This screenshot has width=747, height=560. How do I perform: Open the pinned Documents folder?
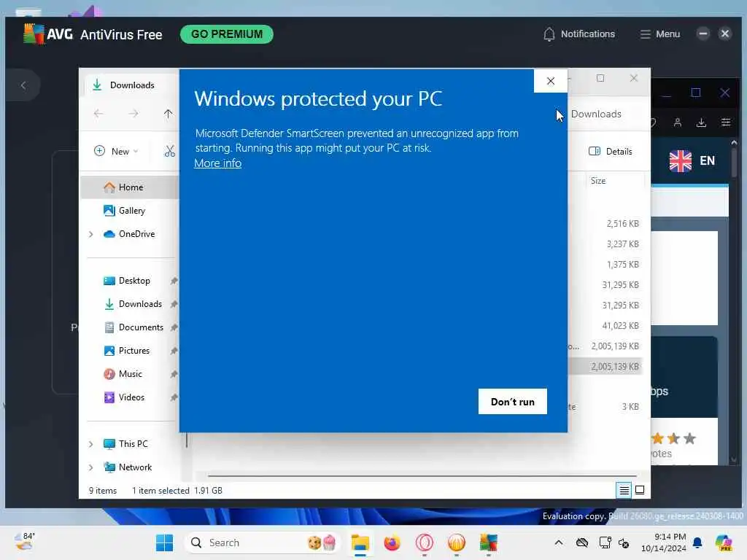141,327
